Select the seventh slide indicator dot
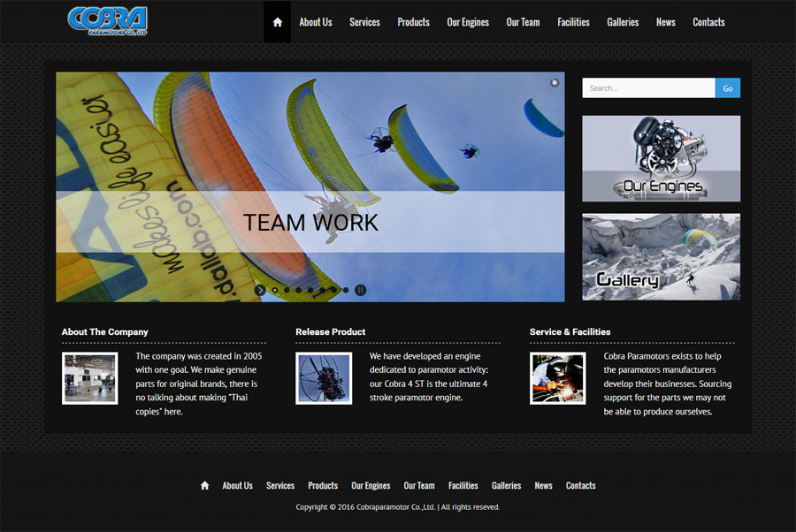Screen dimensions: 796x532 [x=346, y=290]
